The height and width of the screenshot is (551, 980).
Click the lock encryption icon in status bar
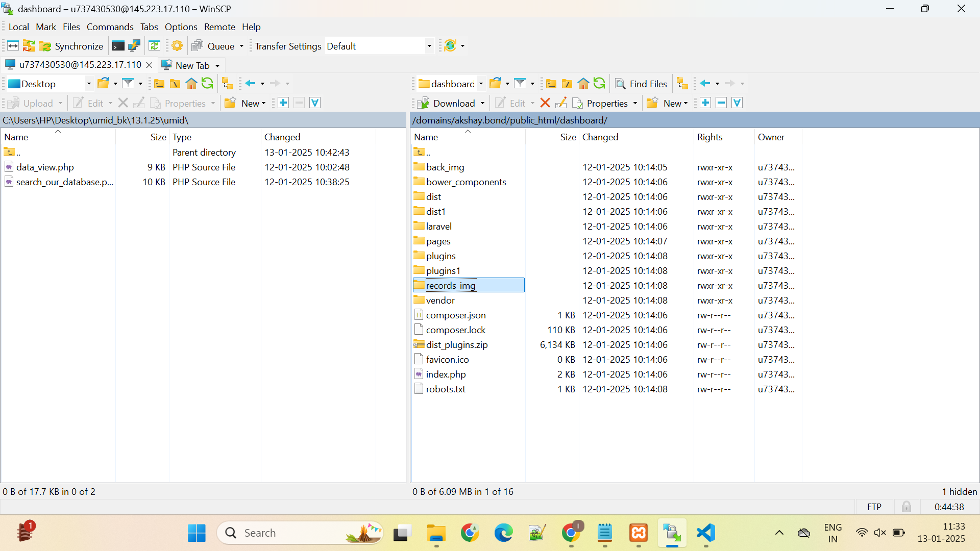coord(906,507)
